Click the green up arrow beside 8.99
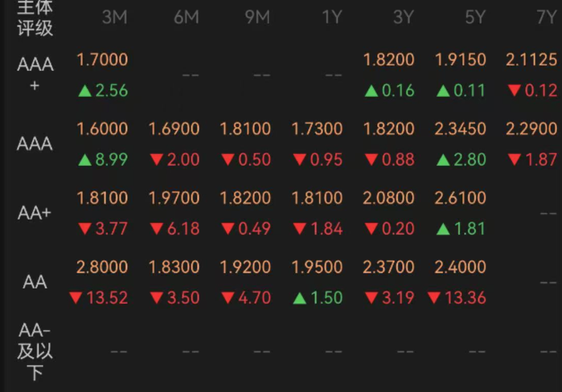This screenshot has height=392, width=562. (x=85, y=160)
